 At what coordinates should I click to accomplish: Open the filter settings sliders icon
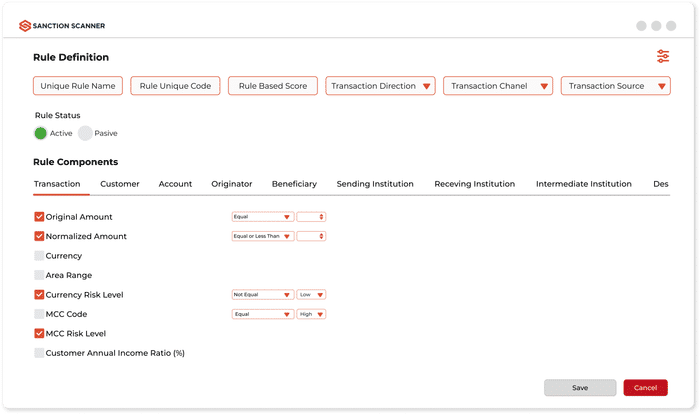[663, 56]
